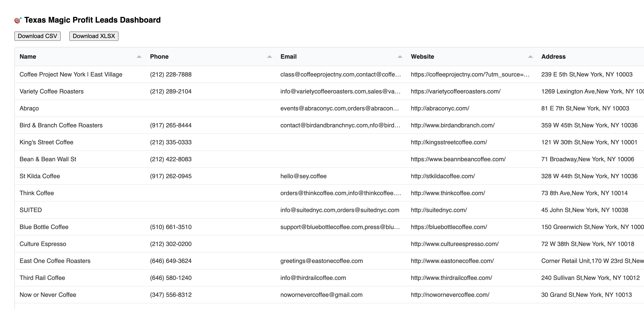
Task: Click website http://www.thinkcoffee.com/
Action: [x=448, y=193]
